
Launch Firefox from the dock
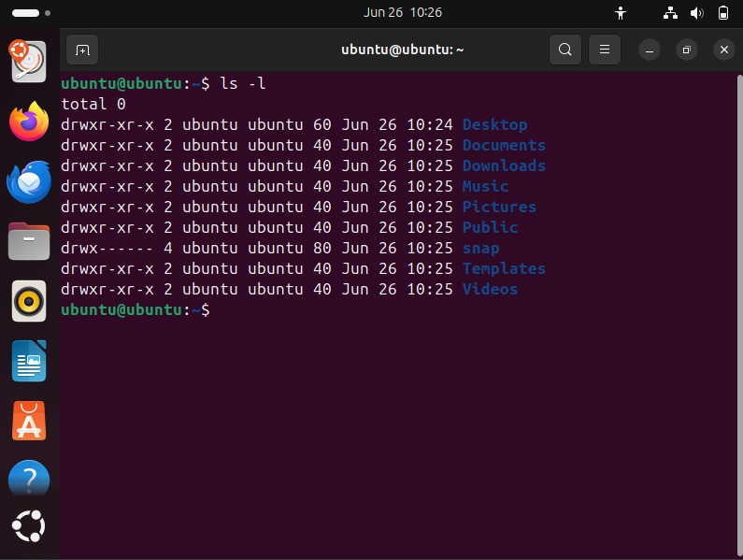click(29, 122)
